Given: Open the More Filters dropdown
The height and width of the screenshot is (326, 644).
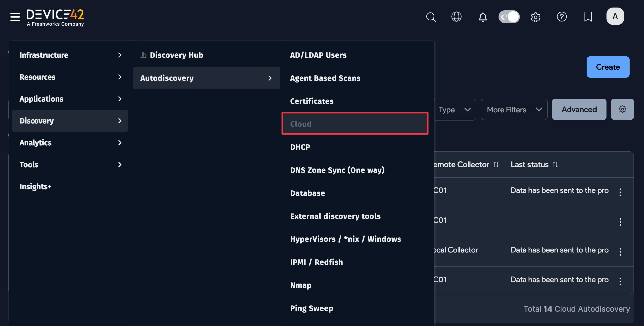Looking at the screenshot, I should click(x=514, y=109).
